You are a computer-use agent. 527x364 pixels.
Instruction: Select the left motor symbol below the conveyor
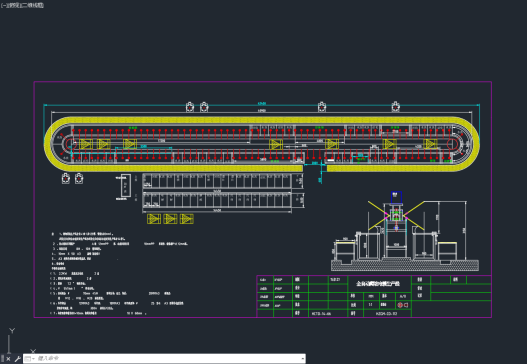click(x=66, y=178)
